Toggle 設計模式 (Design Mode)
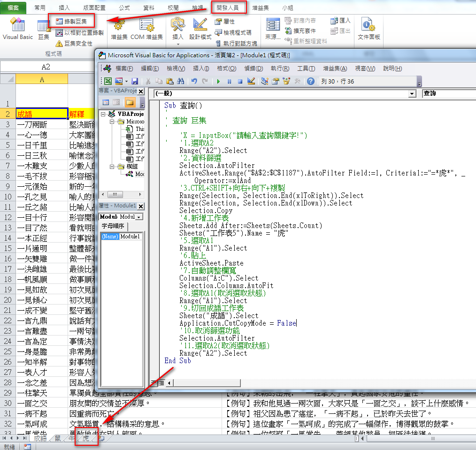The image size is (476, 450). [x=200, y=30]
